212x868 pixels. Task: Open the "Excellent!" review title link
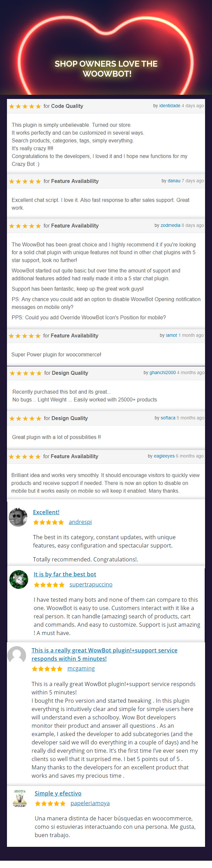46,512
